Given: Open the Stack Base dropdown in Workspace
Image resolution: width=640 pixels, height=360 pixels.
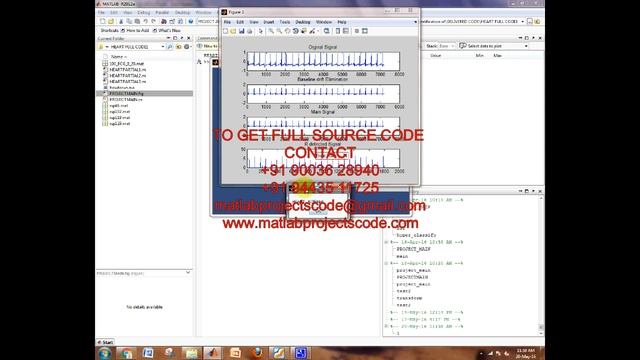Looking at the screenshot, I should [452, 46].
